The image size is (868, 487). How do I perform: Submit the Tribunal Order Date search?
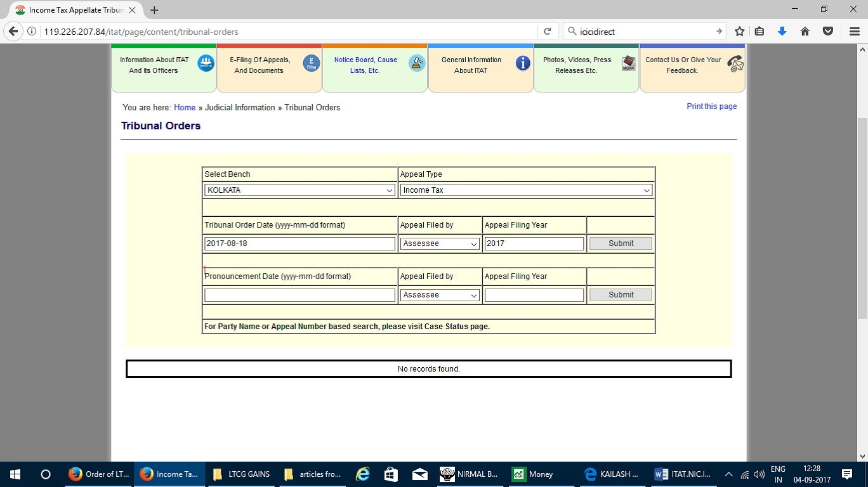[x=620, y=243]
